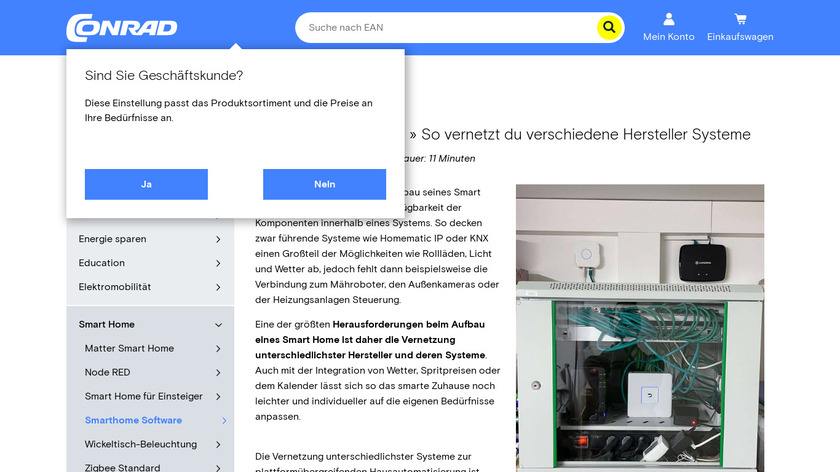
Task: Select Smart Home category
Action: [107, 325]
